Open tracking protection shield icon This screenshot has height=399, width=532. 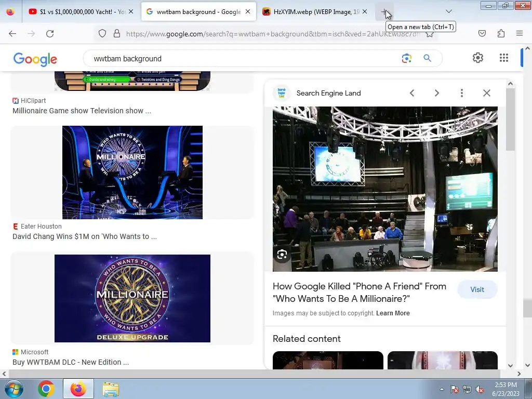[102, 33]
